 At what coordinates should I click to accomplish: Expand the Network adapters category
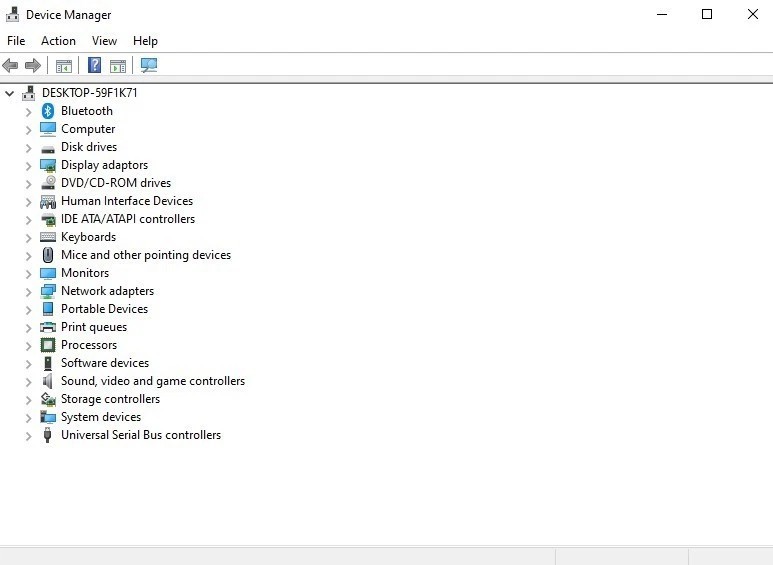[28, 292]
